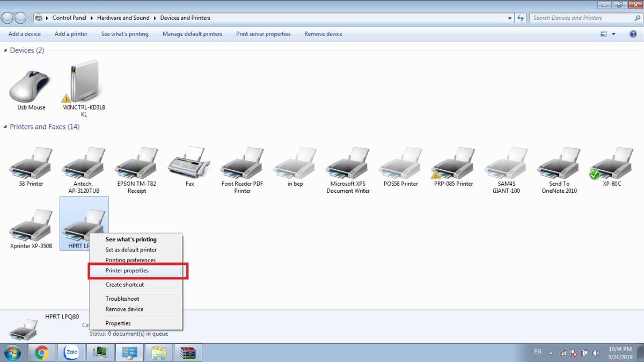Select the Foxit Reader PDF Printer
The width and height of the screenshot is (644, 362).
coord(242,163)
